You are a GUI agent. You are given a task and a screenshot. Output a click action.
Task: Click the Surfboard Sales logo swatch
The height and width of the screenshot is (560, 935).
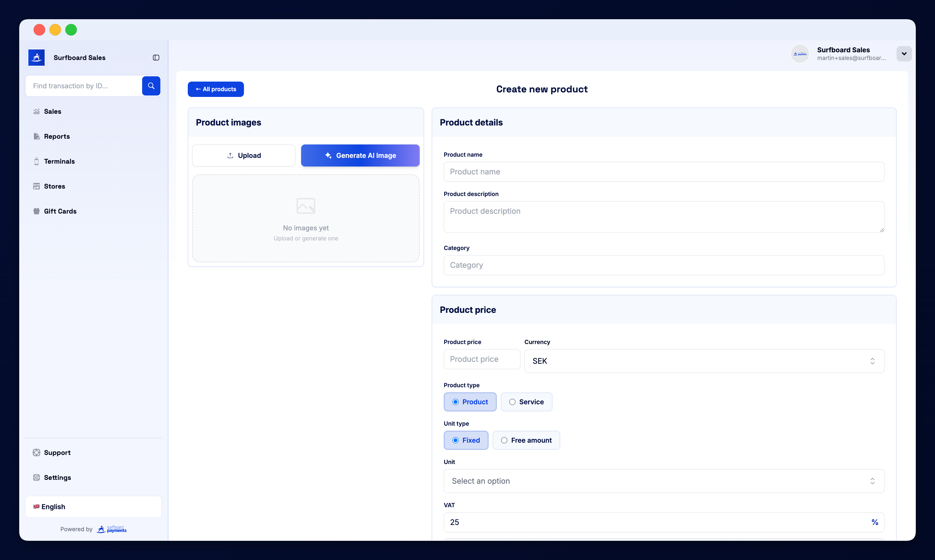click(x=36, y=57)
